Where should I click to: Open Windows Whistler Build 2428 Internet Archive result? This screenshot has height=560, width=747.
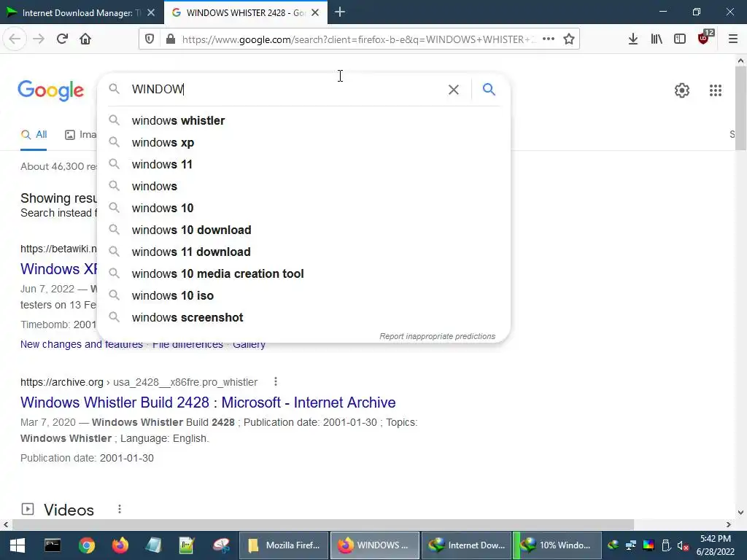pos(208,402)
